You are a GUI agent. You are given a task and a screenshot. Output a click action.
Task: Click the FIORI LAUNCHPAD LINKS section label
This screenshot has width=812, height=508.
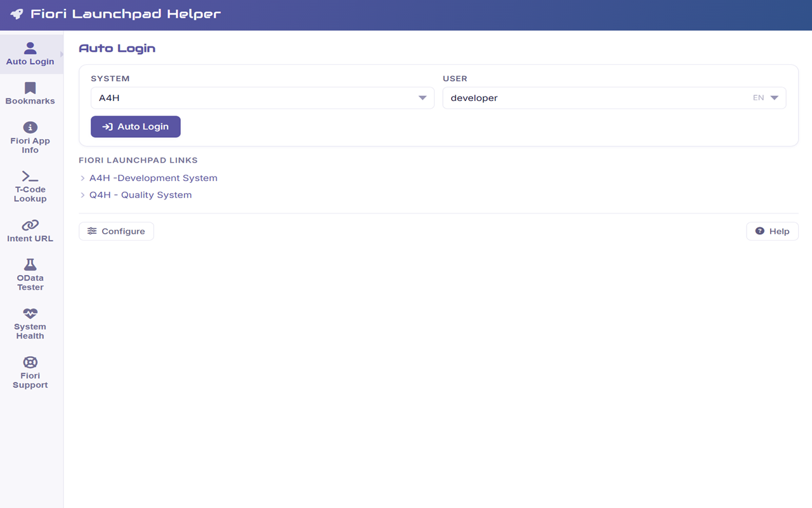(138, 160)
